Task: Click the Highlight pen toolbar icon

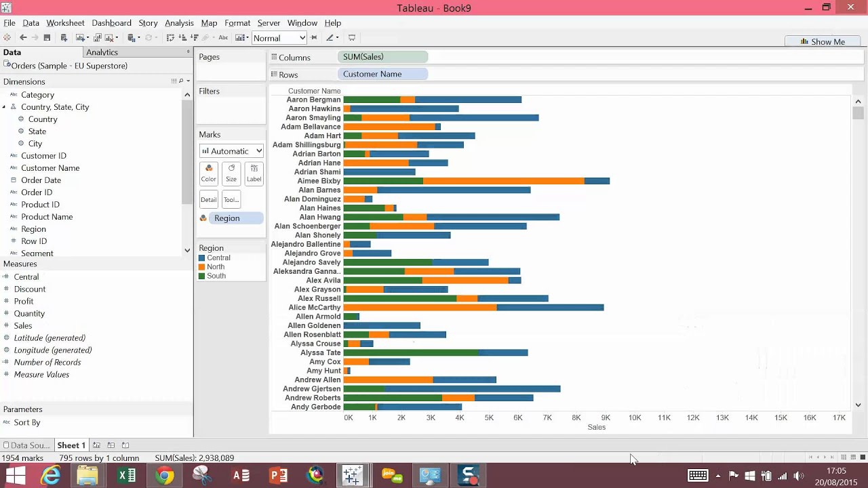Action: (330, 38)
